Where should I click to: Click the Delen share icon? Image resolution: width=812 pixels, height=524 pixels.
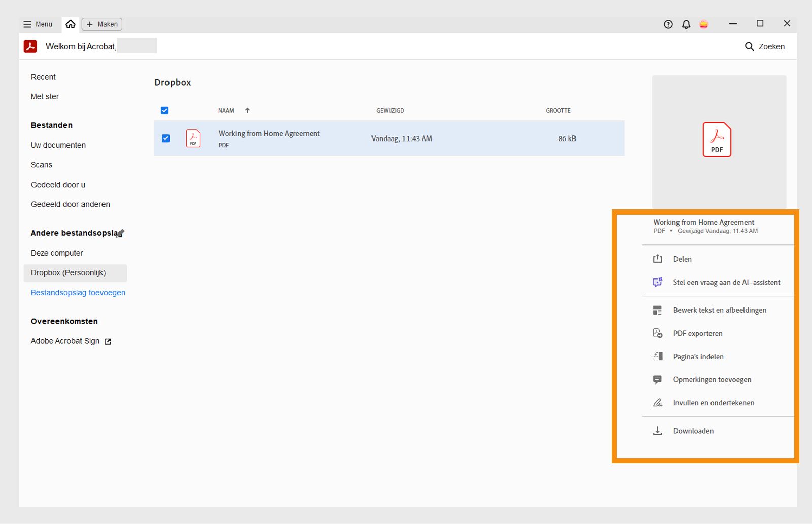(658, 259)
